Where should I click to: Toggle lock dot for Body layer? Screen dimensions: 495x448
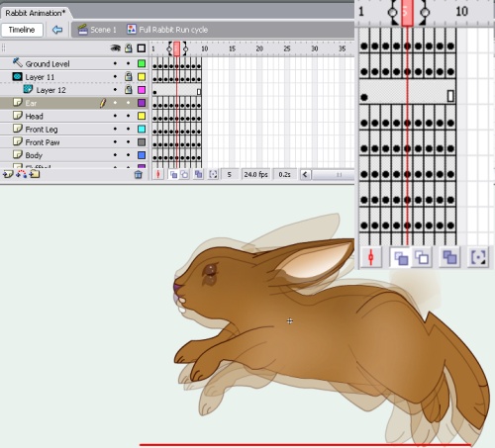click(x=129, y=155)
